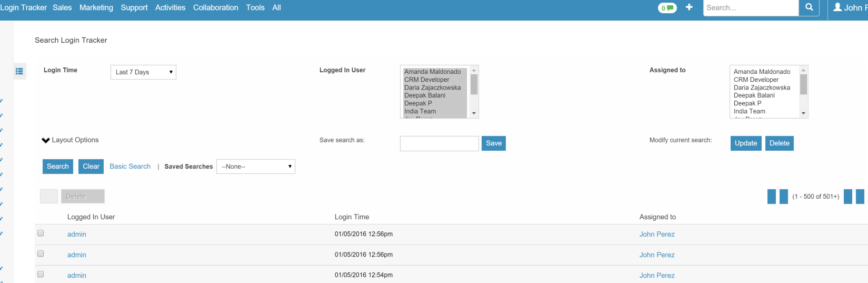Open the Collaboration menu
This screenshot has width=868, height=283.
(216, 8)
